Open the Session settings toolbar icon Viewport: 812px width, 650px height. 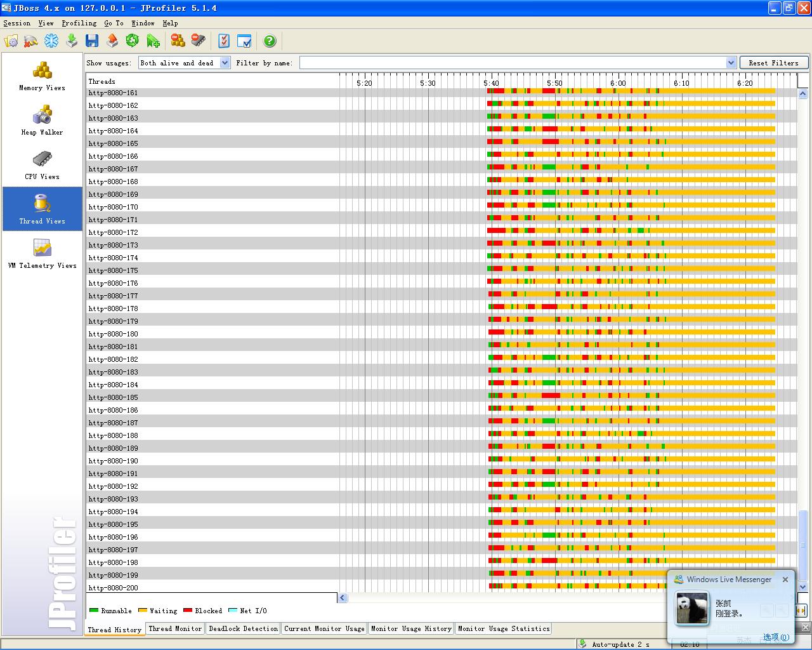[x=11, y=41]
